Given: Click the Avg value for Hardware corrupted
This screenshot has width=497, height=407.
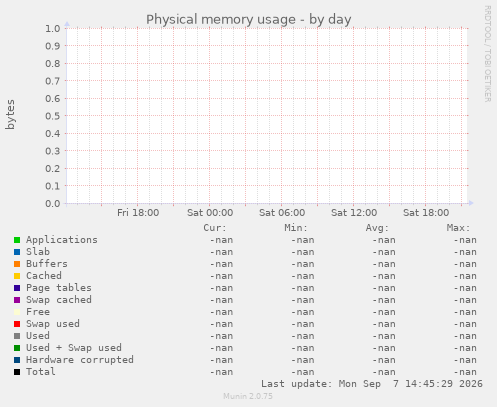Looking at the screenshot, I should coord(384,360).
